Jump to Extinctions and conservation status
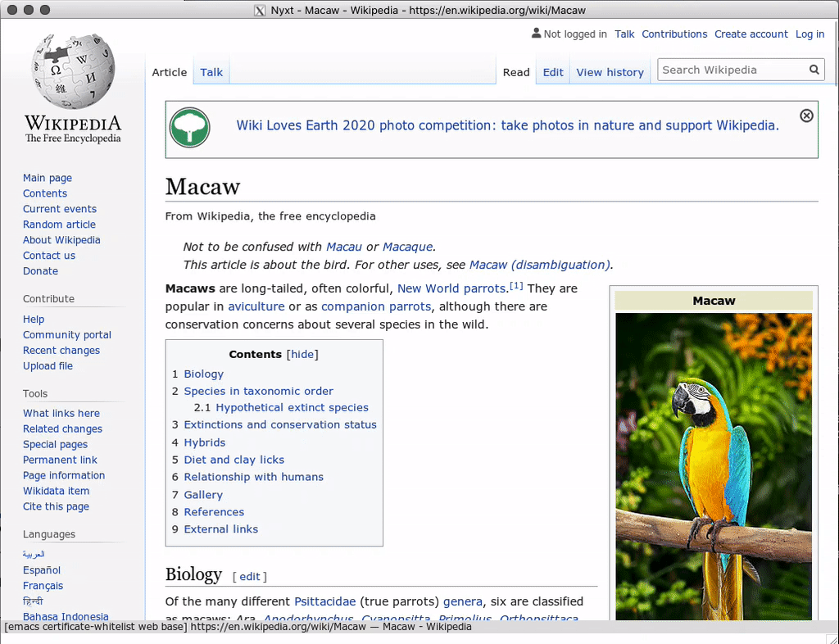 280,424
